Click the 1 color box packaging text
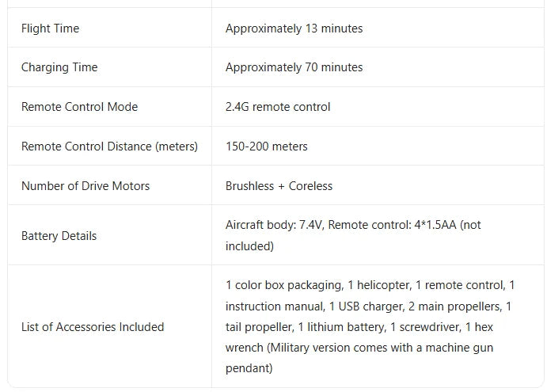547x392 pixels. (284, 285)
